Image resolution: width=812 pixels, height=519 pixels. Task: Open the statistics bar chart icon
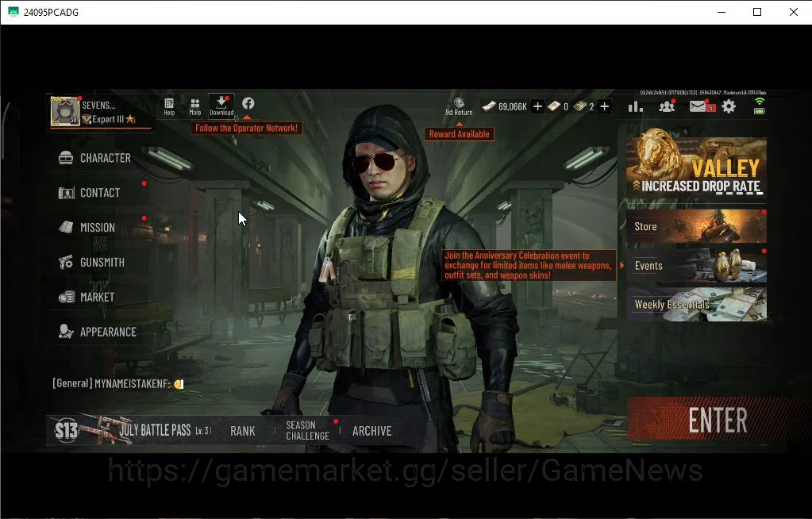(x=636, y=106)
